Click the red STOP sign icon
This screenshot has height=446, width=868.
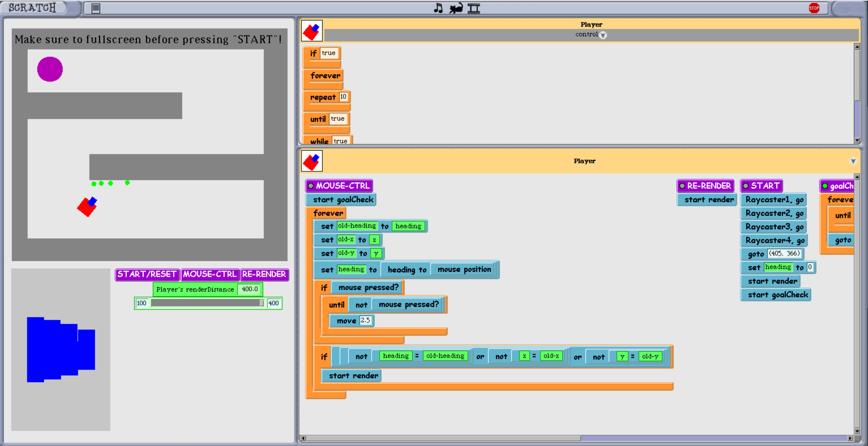point(814,8)
